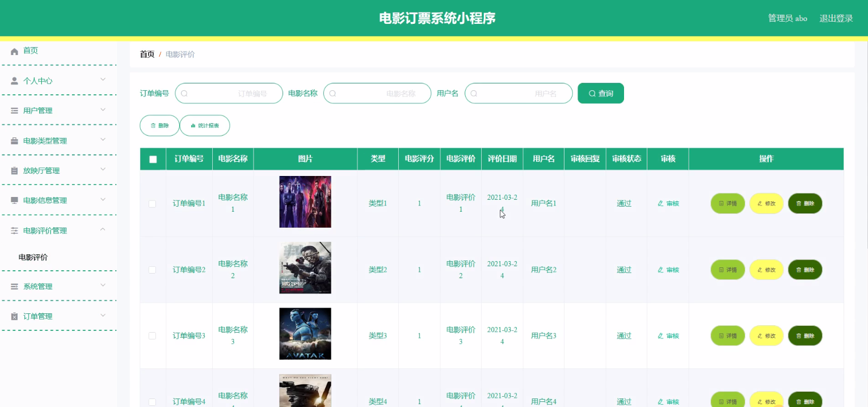Click the search icon in 电影名称 field
This screenshot has height=407, width=868.
(x=332, y=94)
